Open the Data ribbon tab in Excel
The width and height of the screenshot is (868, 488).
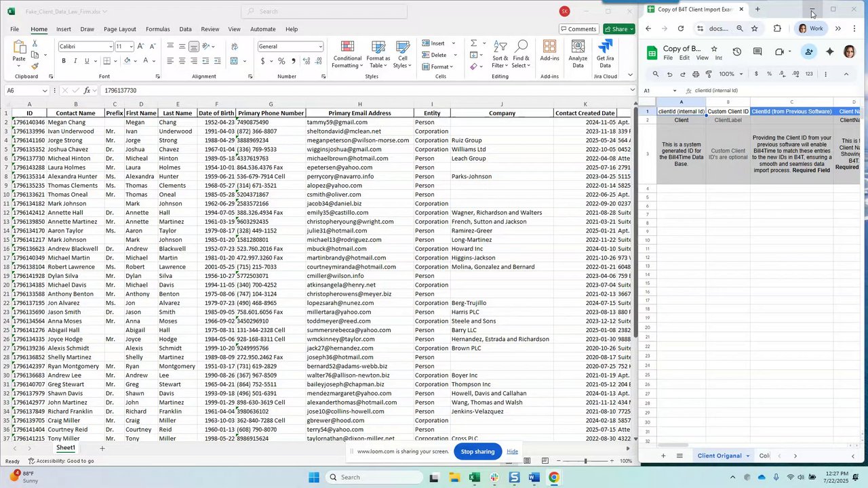point(185,29)
